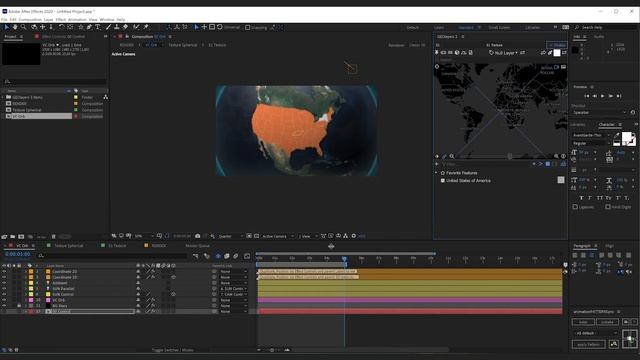Click the snapshot camera icon in viewer

[198, 236]
